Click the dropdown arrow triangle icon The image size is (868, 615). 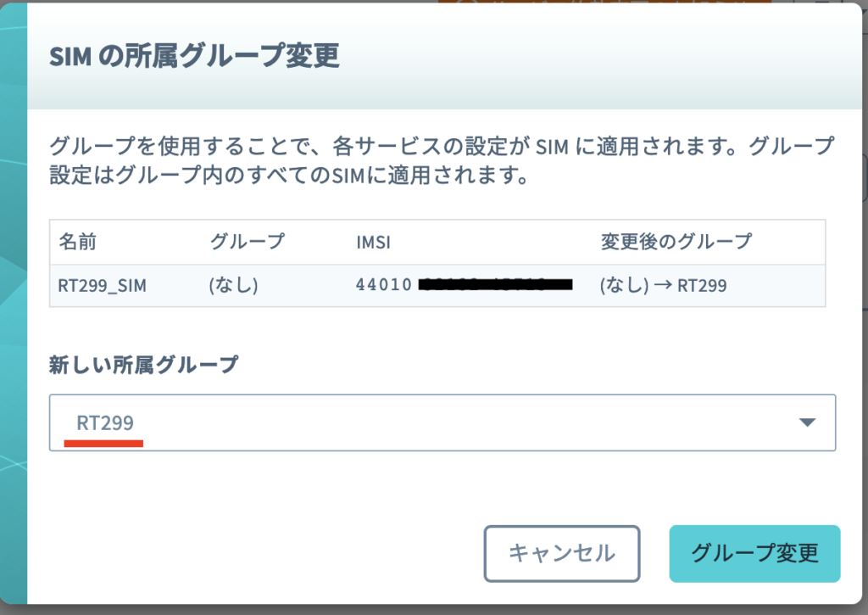pos(807,422)
